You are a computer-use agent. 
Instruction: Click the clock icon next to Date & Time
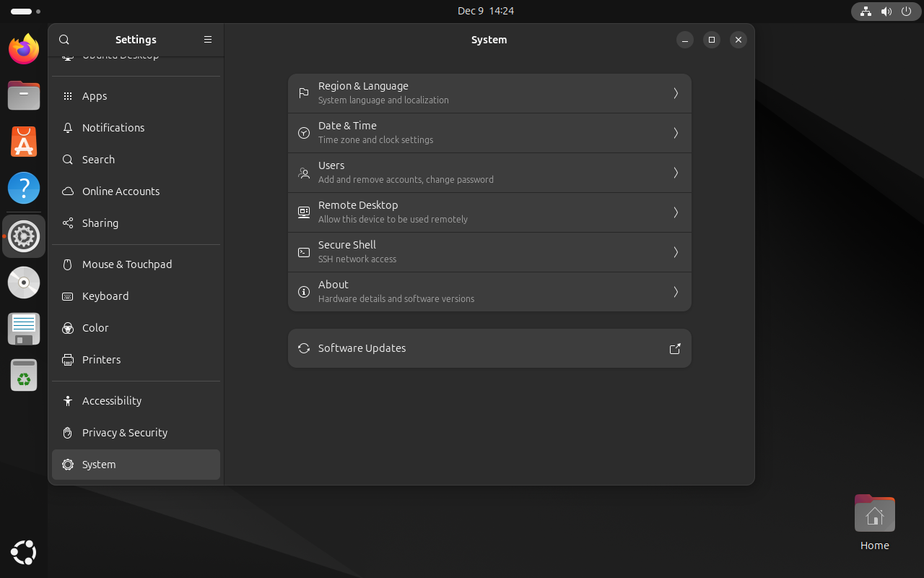pyautogui.click(x=304, y=133)
